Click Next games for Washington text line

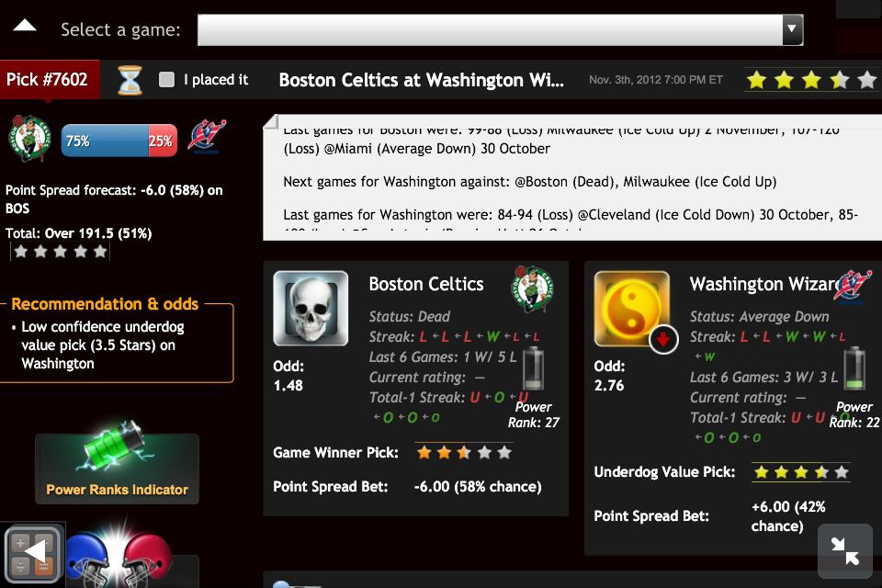tap(530, 182)
